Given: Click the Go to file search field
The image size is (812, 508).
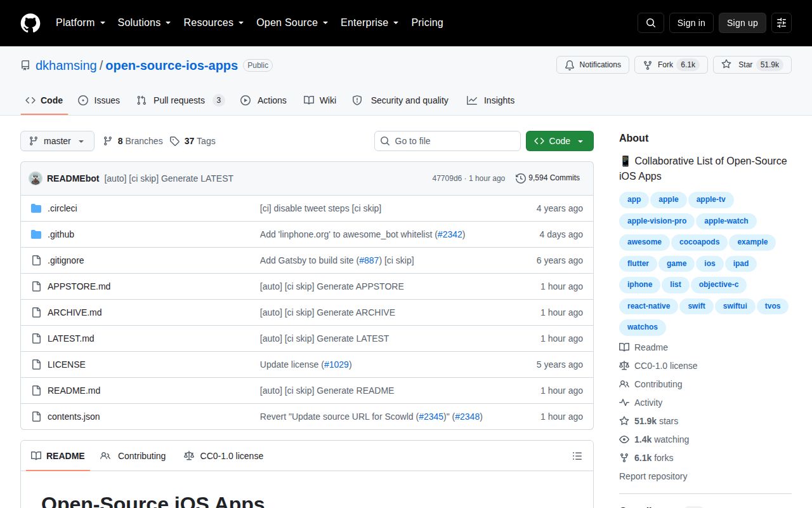Looking at the screenshot, I should point(447,141).
